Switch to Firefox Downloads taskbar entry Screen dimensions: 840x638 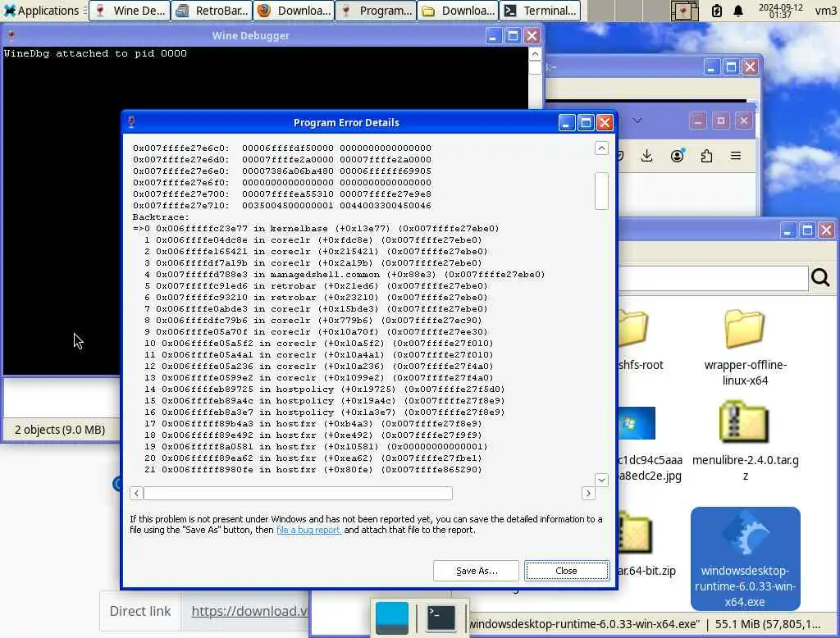point(294,10)
